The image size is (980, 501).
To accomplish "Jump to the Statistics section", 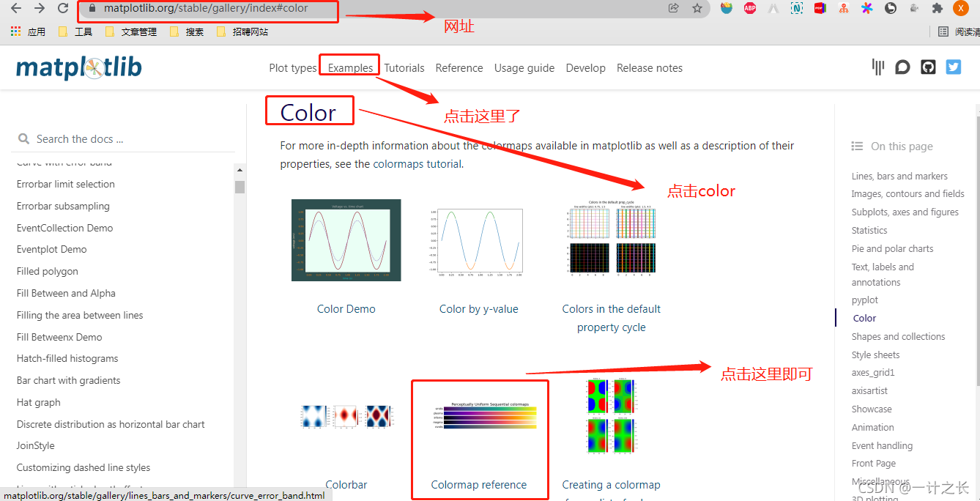I will coord(869,230).
